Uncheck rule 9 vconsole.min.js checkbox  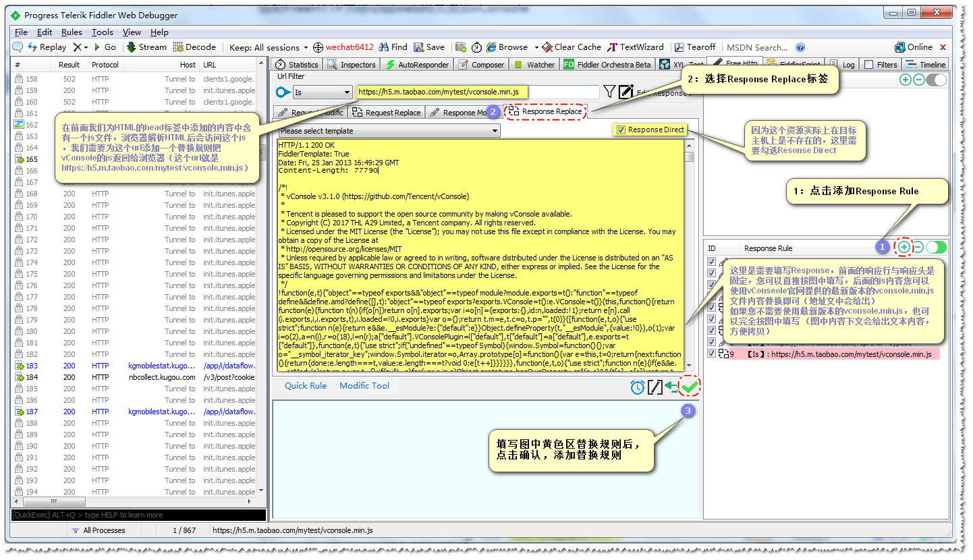tap(711, 354)
